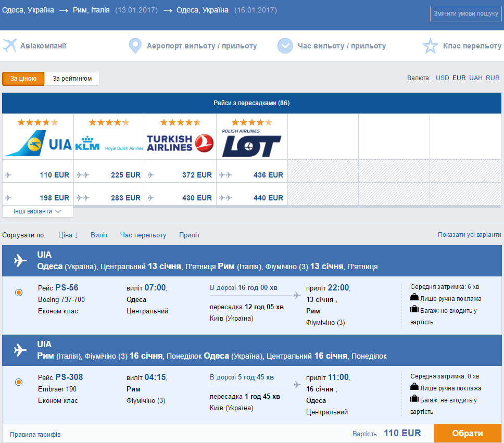504x443 pixels.
Task: Click the UIA star rating
Action: click(x=38, y=122)
